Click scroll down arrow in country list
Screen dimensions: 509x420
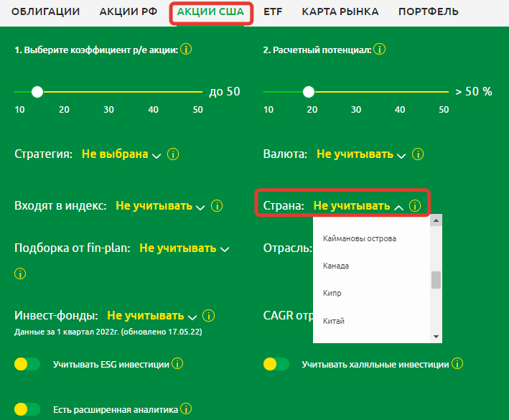pos(436,337)
